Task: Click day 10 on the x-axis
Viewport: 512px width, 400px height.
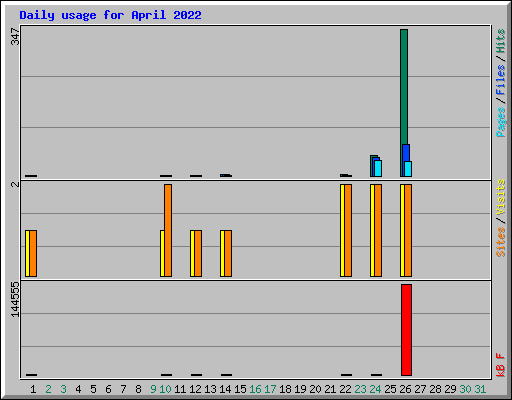Action: click(165, 389)
